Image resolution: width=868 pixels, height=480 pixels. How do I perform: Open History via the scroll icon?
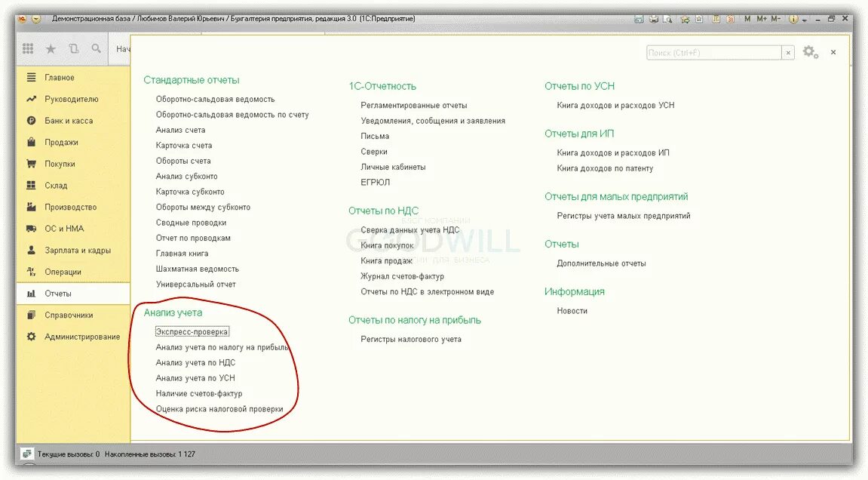pos(74,49)
